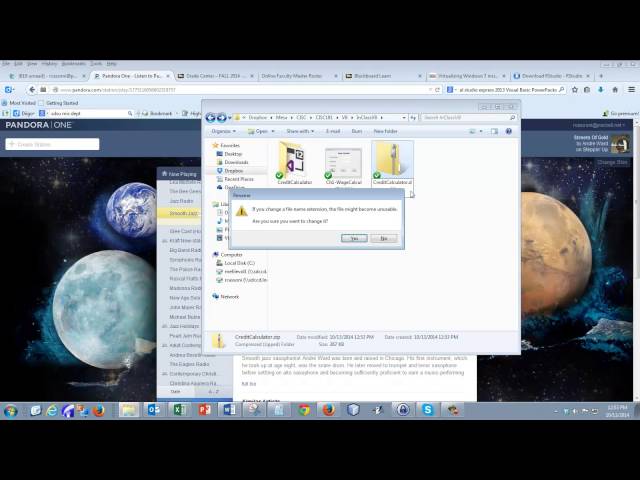Open Explorer recent locations dropdown arrow
Viewport: 640px width, 480px height.
pyautogui.click(x=230, y=118)
